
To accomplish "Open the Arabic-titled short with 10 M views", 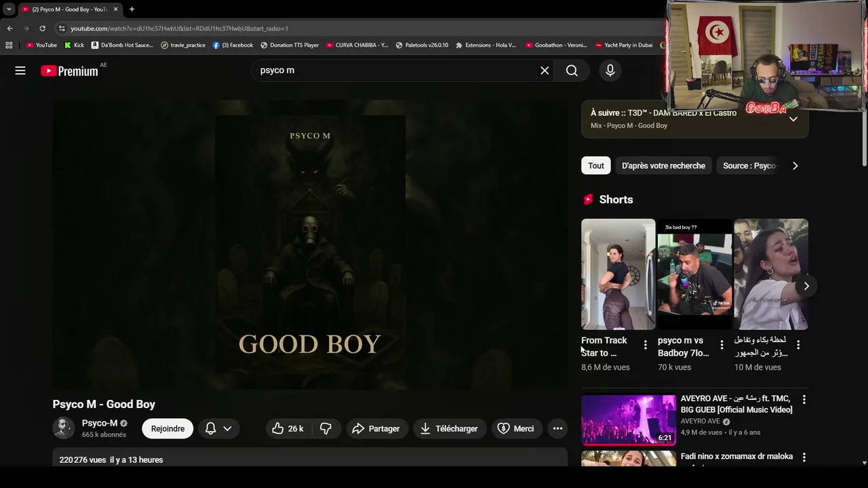I will 771,274.
